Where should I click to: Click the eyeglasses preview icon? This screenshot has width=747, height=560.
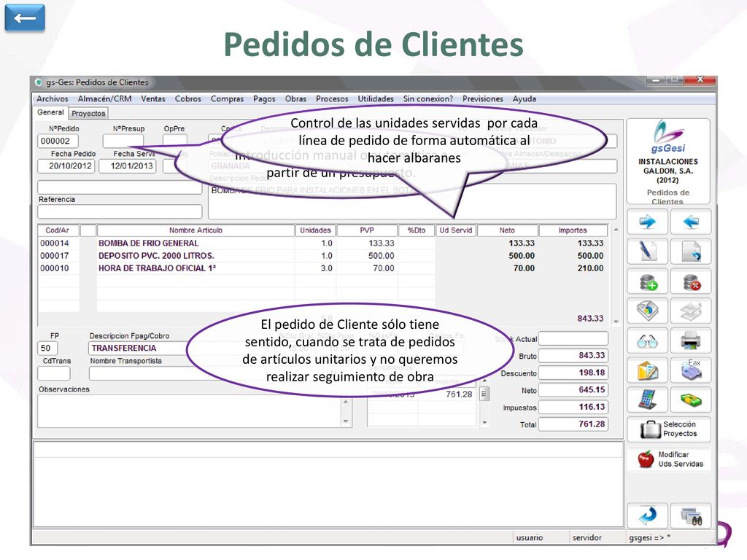647,341
